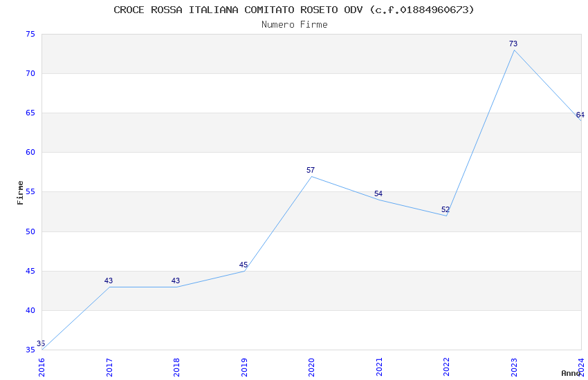Click the y-axis value 70
Image resolution: width=588 pixels, height=380 pixels.
pos(30,74)
